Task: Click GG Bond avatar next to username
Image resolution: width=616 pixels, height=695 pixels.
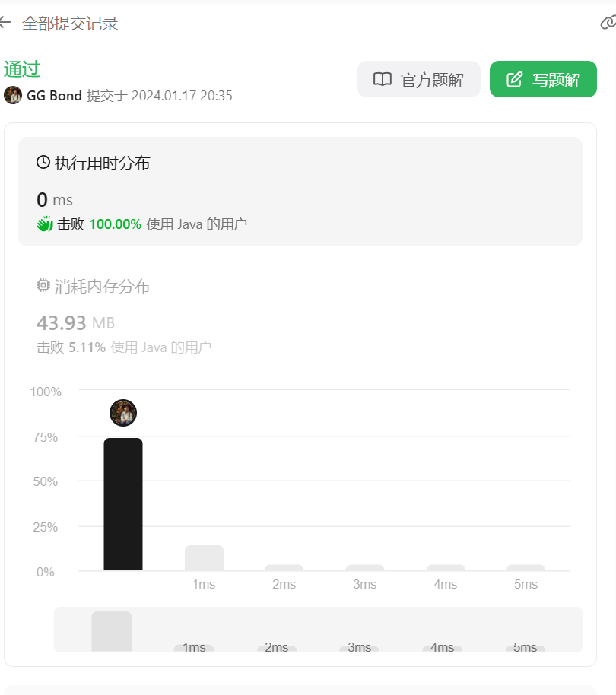Action: pyautogui.click(x=13, y=95)
